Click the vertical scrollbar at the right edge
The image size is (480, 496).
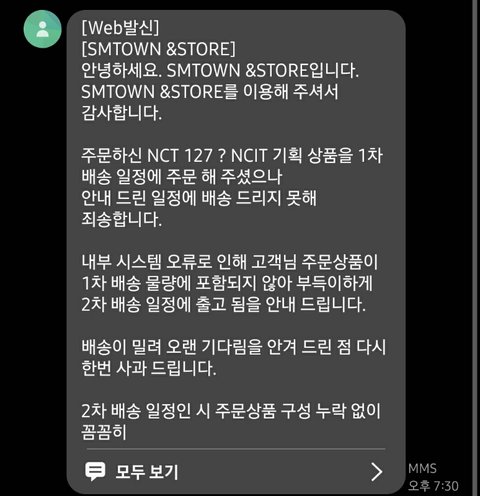[475, 248]
